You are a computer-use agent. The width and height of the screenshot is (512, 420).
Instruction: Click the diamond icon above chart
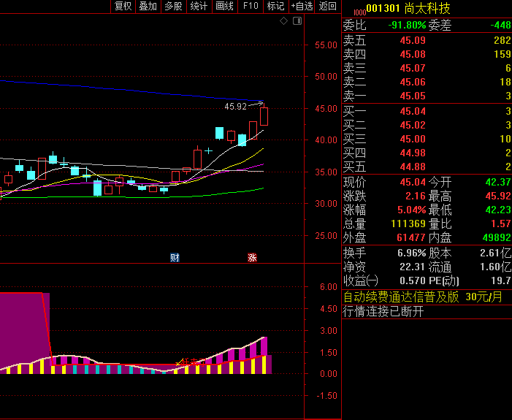284,21
